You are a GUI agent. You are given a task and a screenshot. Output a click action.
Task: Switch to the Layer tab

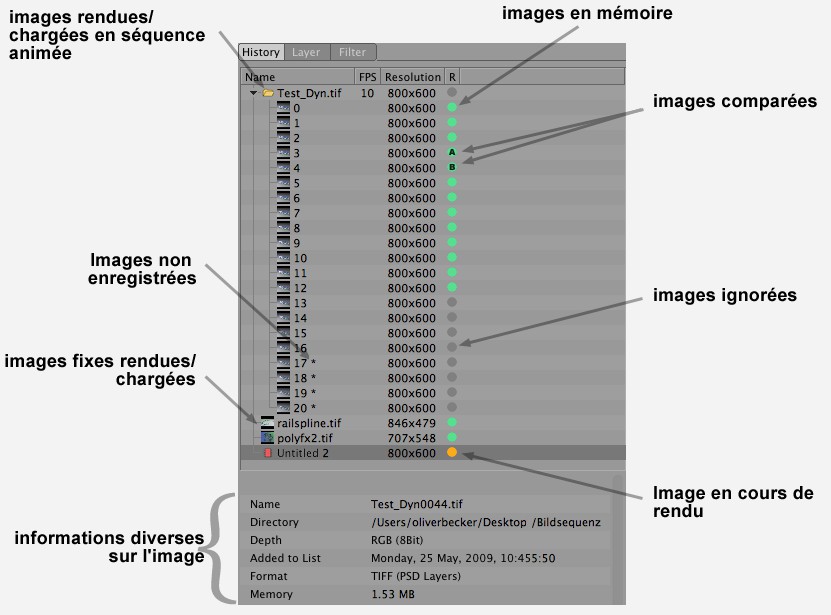pyautogui.click(x=306, y=52)
